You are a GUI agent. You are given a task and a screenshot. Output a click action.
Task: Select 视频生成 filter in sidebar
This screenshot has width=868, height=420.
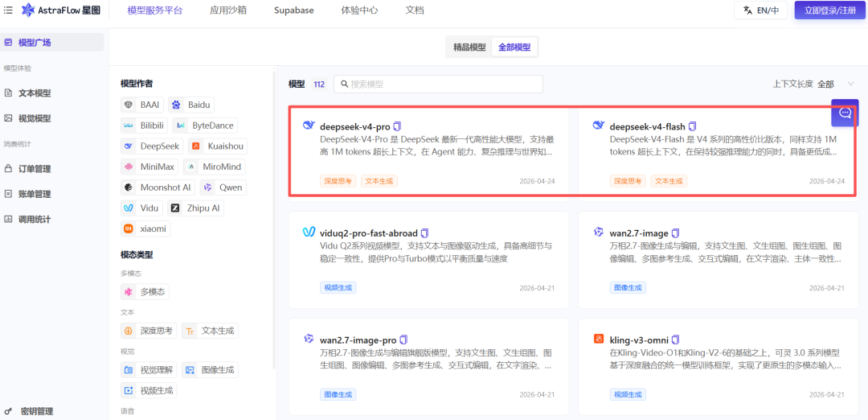[149, 390]
